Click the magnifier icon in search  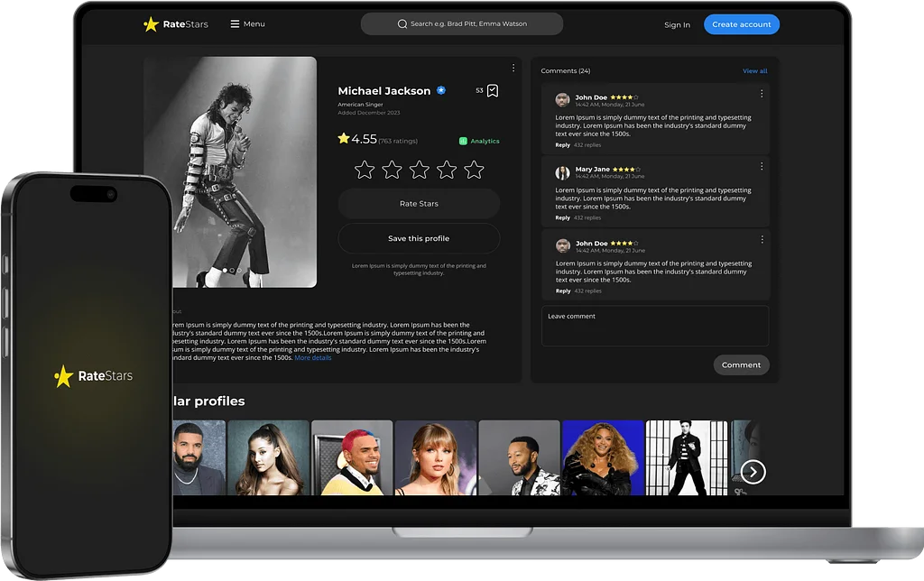click(402, 24)
